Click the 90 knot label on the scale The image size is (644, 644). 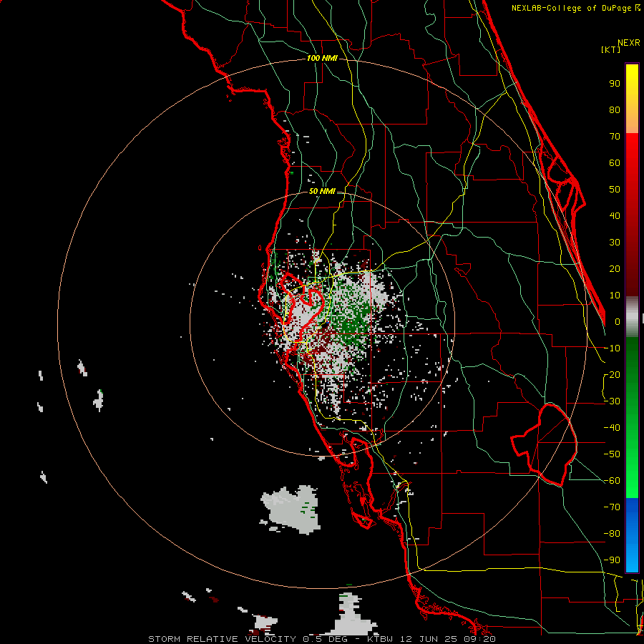point(615,84)
